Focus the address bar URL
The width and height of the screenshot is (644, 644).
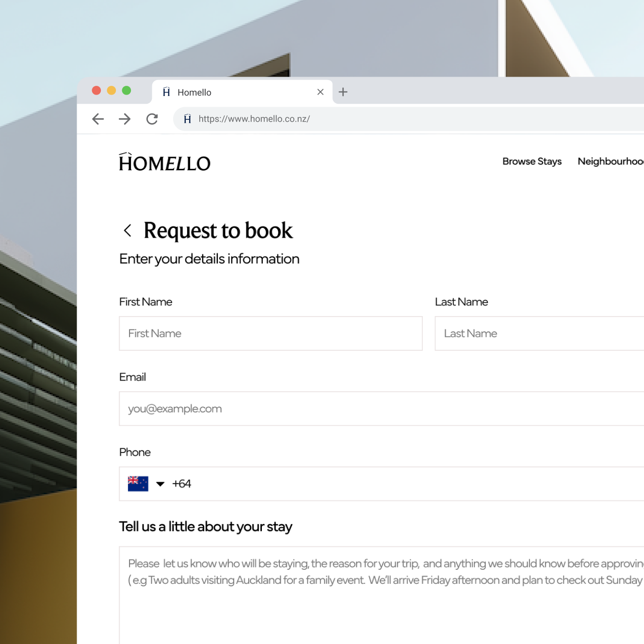point(254,119)
